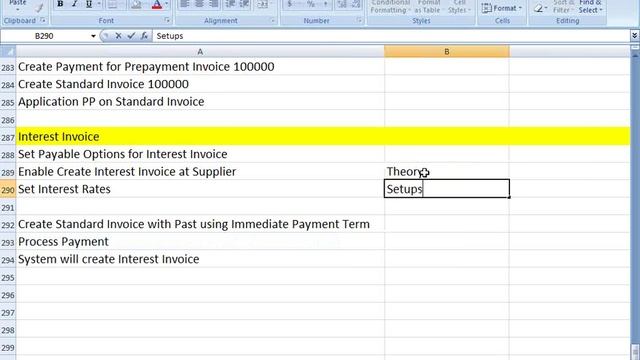
Task: Open the Font Color dropdown arrow
Action: click(167, 4)
